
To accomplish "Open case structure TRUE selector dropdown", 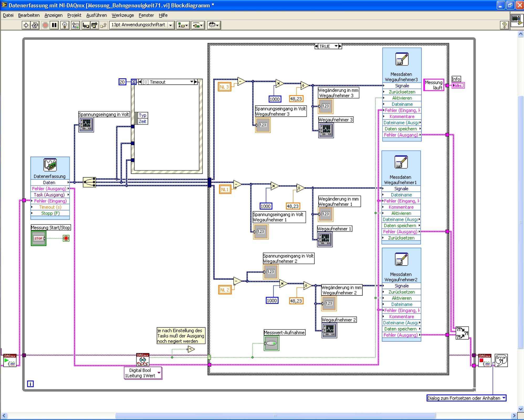I will pyautogui.click(x=336, y=46).
